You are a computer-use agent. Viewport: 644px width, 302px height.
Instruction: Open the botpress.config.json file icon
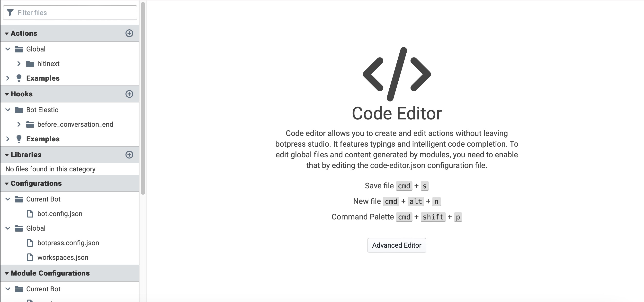click(30, 243)
